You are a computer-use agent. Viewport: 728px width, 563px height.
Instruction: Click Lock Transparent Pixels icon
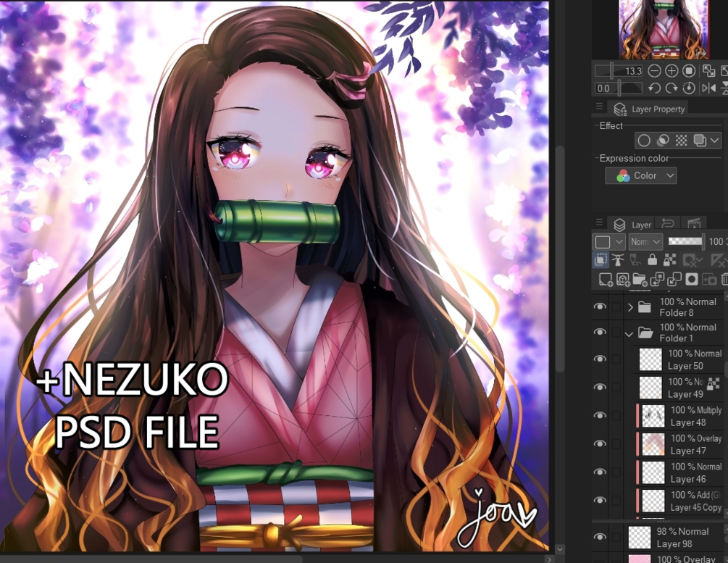670,260
